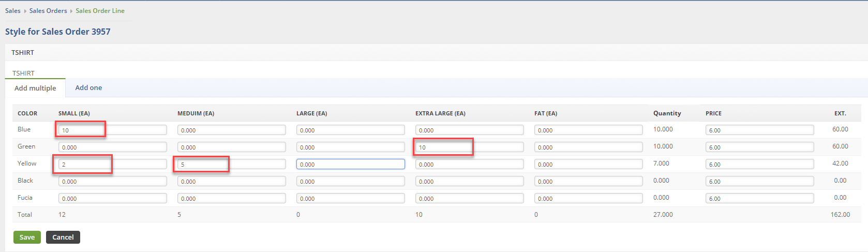Select the Yellow Meduim quantity field
Screen dimensions: 868x252
(x=232, y=164)
